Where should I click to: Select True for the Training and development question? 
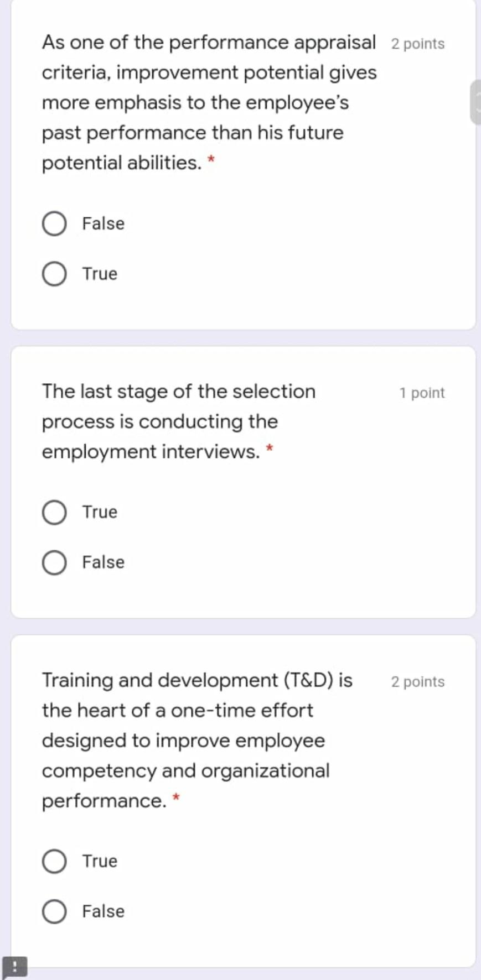coord(54,860)
